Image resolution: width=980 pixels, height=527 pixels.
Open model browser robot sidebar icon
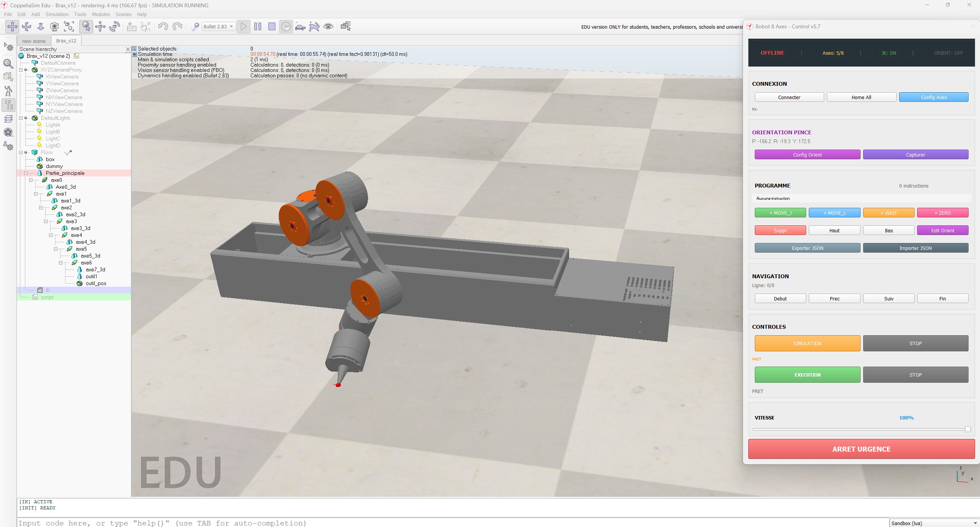8,91
